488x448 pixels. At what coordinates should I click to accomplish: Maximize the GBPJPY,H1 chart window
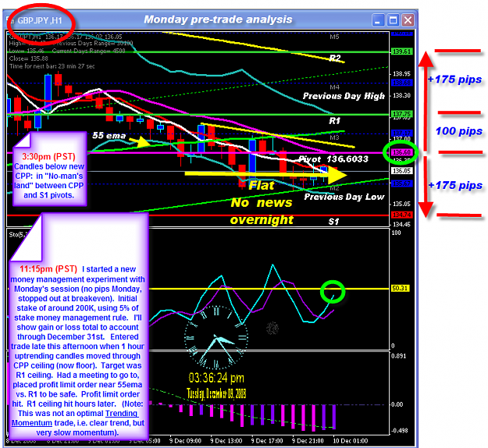pos(393,20)
